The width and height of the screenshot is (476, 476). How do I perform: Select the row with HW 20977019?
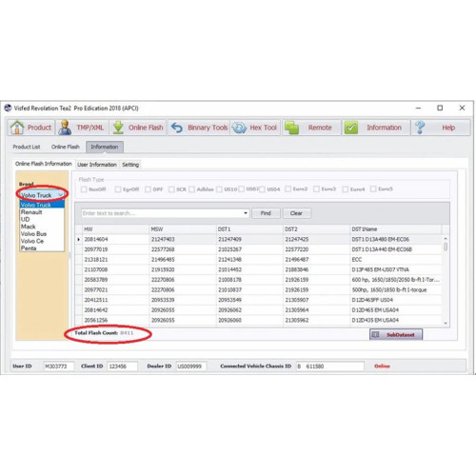[259, 249]
